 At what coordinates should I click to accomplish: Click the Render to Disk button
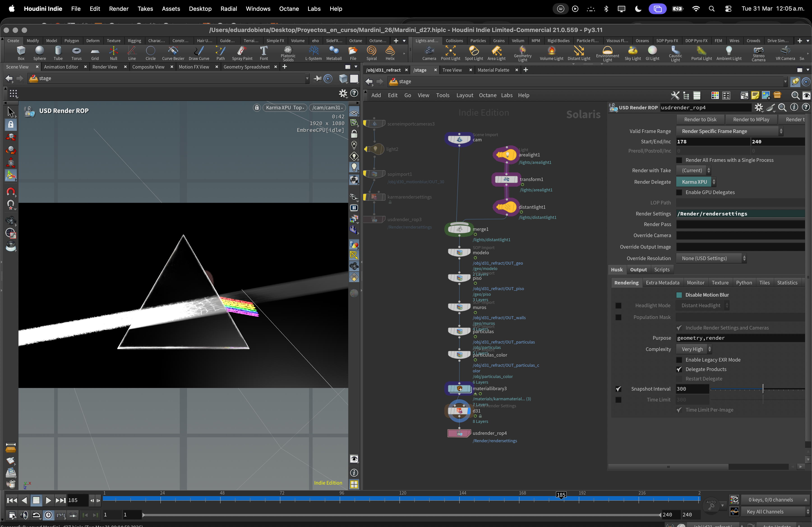pyautogui.click(x=700, y=120)
